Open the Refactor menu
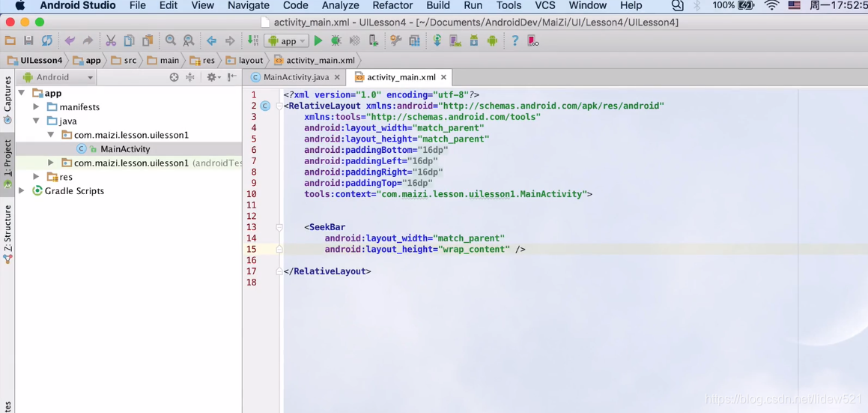Image resolution: width=868 pixels, height=413 pixels. [x=392, y=5]
